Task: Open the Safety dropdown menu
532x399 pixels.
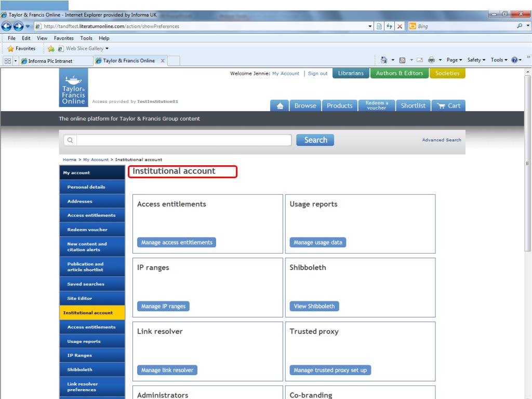Action: (x=476, y=60)
